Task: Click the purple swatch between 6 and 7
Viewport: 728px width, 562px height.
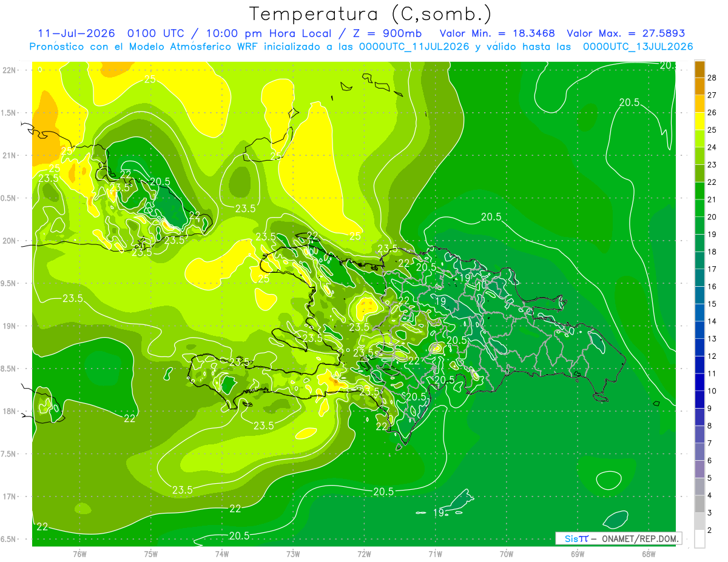Action: pyautogui.click(x=699, y=452)
